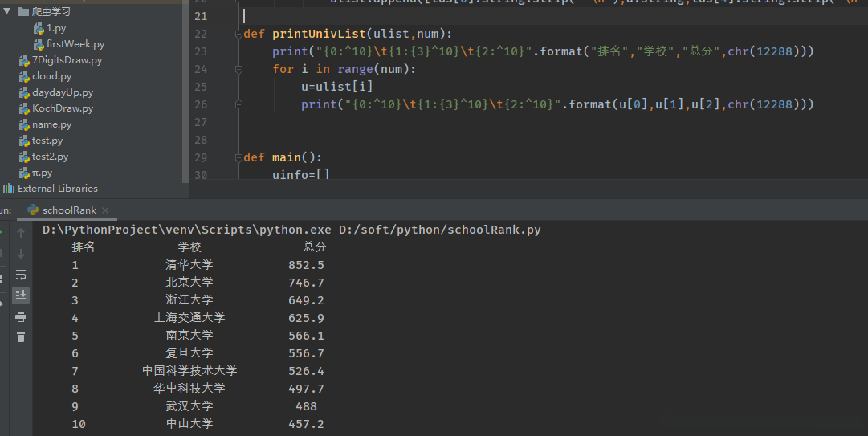This screenshot has width=868, height=436.
Task: Click score 625.9 in console output
Action: [306, 318]
